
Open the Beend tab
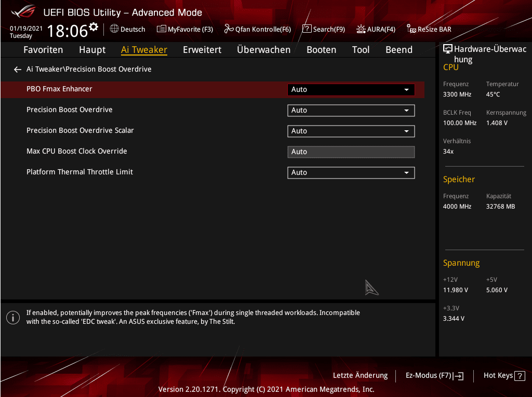click(x=399, y=49)
